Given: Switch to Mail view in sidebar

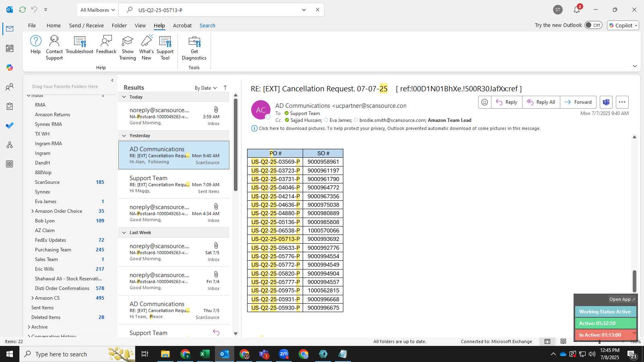Looking at the screenshot, I should coord(10,29).
